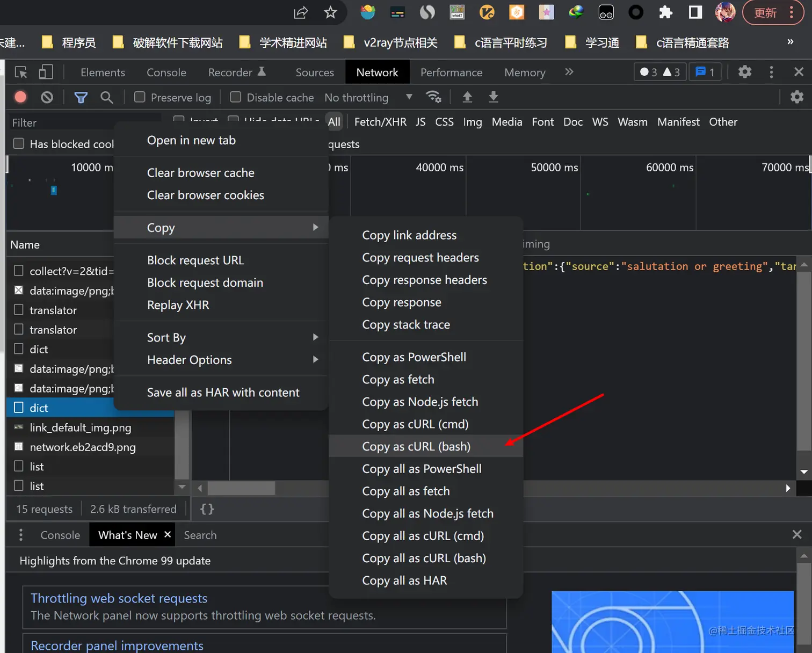Show more DevTools tabs with the chevron
The image size is (812, 653).
pyautogui.click(x=569, y=72)
